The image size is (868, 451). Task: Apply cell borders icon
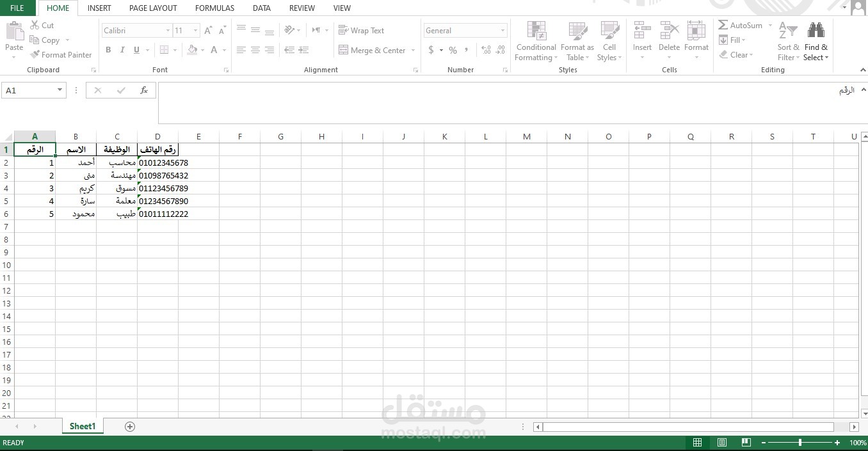(165, 50)
